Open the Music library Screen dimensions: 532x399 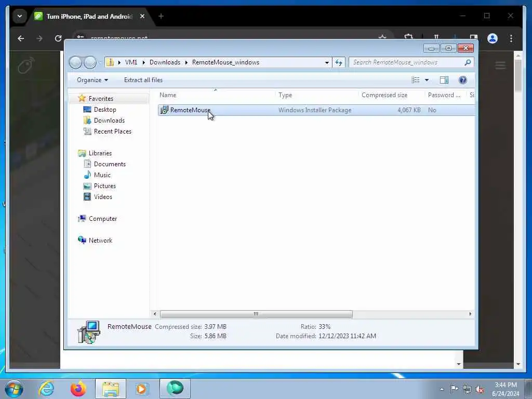tap(102, 175)
